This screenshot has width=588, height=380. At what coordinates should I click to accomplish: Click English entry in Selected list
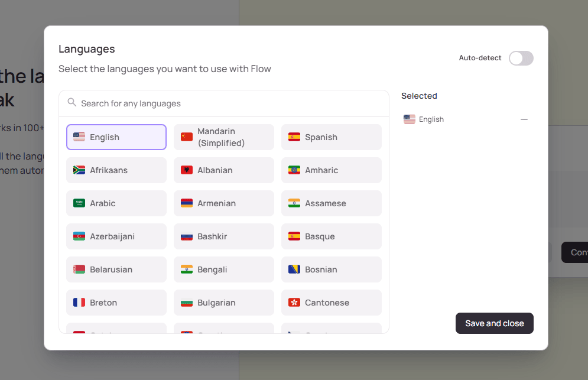431,119
